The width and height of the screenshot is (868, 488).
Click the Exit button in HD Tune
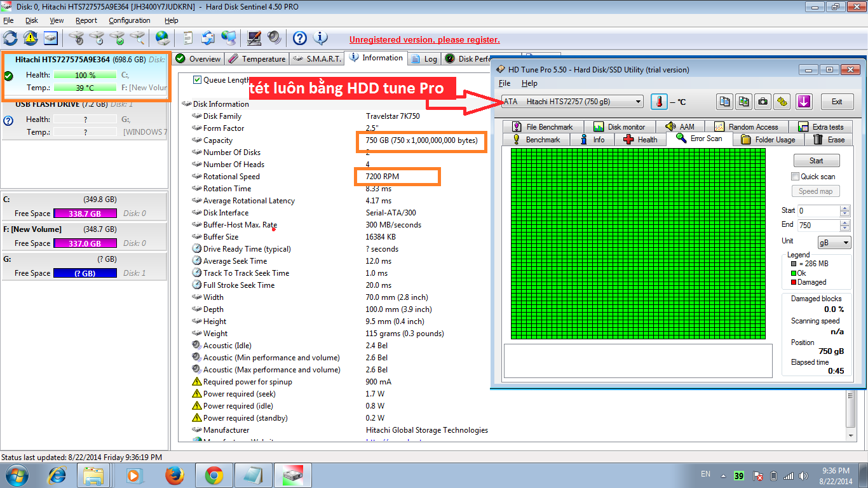pyautogui.click(x=837, y=102)
